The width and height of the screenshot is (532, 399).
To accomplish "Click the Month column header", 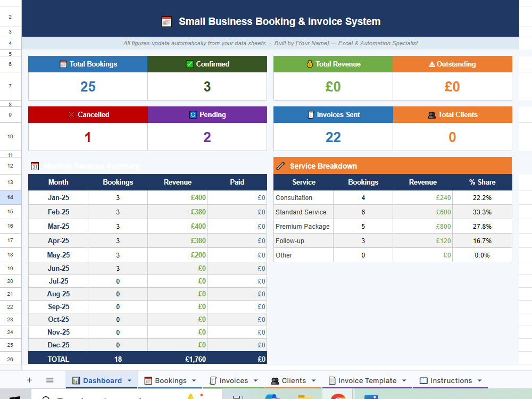I will (x=58, y=182).
